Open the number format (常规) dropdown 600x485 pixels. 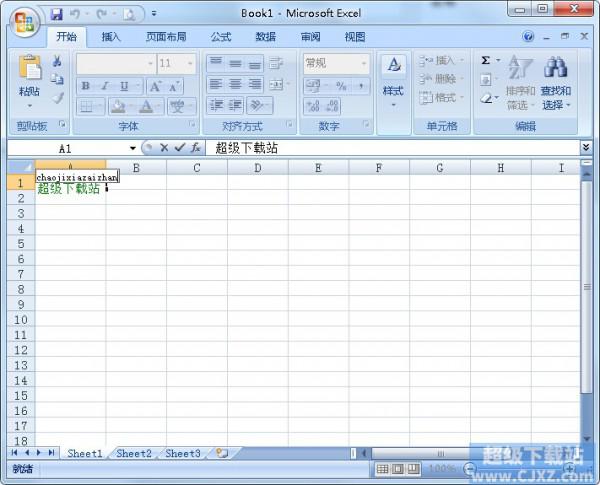click(362, 63)
